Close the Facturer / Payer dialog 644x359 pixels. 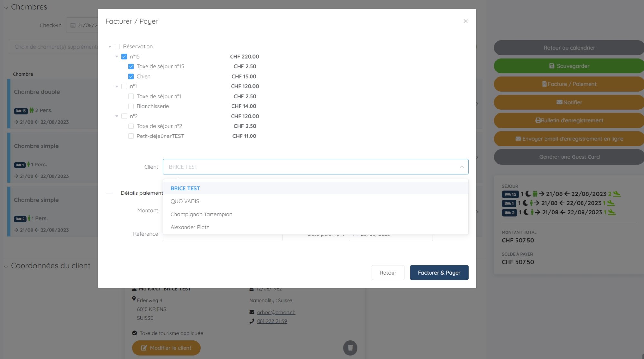[x=465, y=21]
